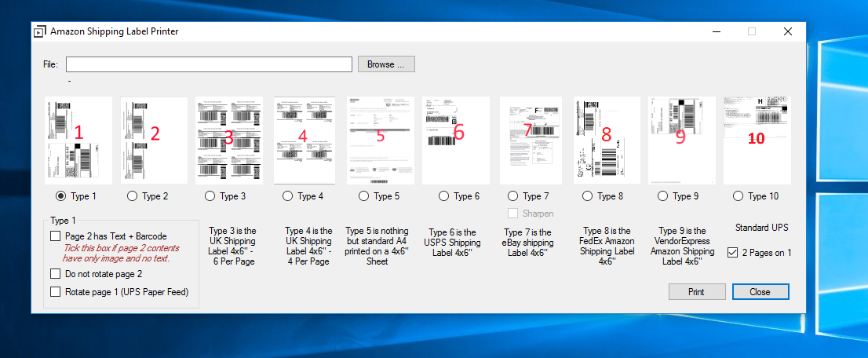Screen dimensions: 868x358
Task: Check 'Rotate page 1 (UPS Paper Feed)'
Action: click(56, 291)
